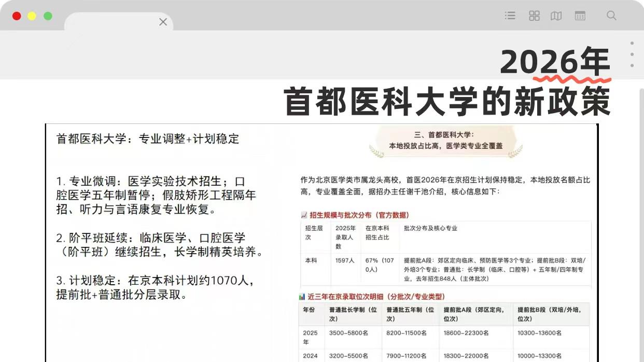Viewport: 644px width, 362px height.
Task: Click the heading 近三年在京录取位次明细
Action: click(x=376, y=297)
